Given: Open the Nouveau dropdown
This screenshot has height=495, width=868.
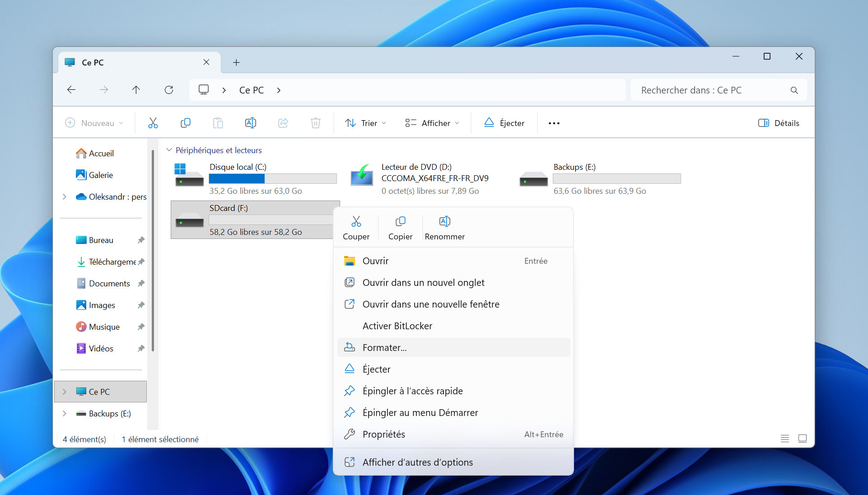Looking at the screenshot, I should point(94,123).
